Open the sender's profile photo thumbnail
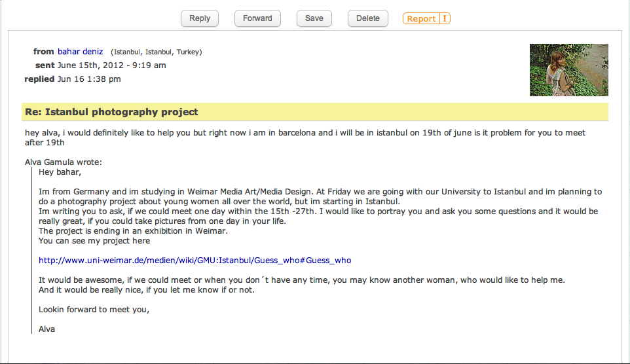Image resolution: width=630 pixels, height=364 pixels. tap(568, 70)
